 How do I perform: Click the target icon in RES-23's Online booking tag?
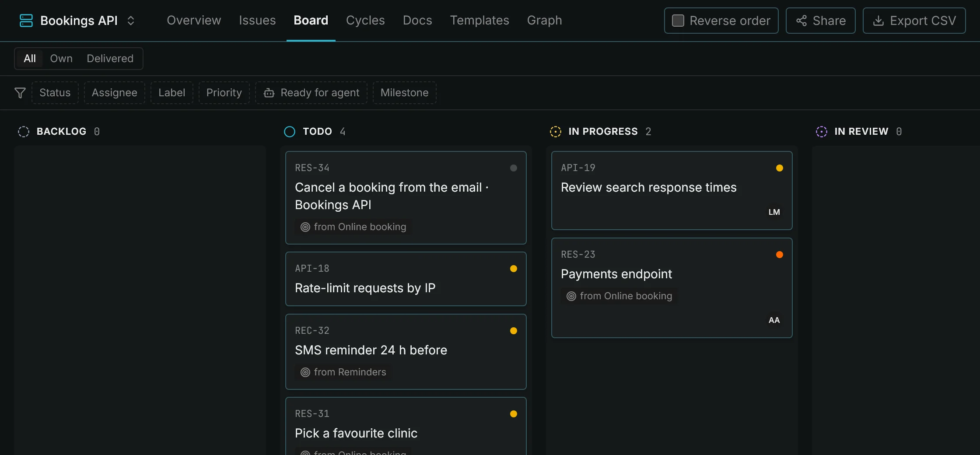(x=571, y=296)
